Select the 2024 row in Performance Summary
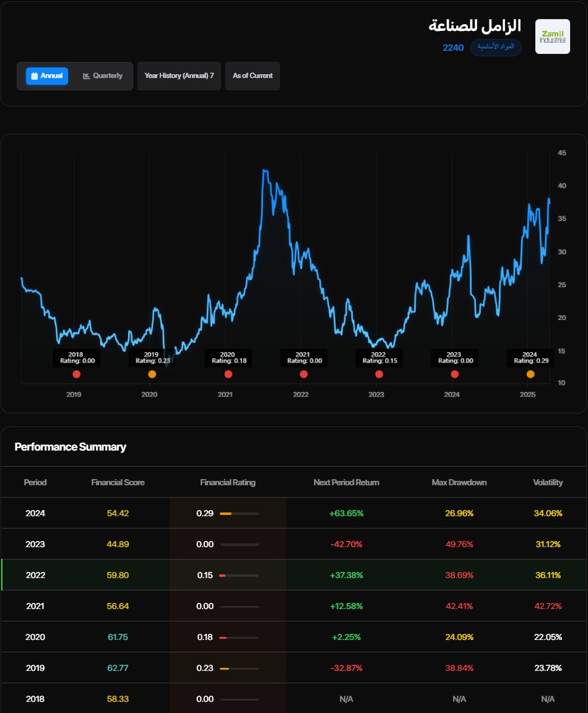Screen dimensions: 588x713 click(294, 513)
